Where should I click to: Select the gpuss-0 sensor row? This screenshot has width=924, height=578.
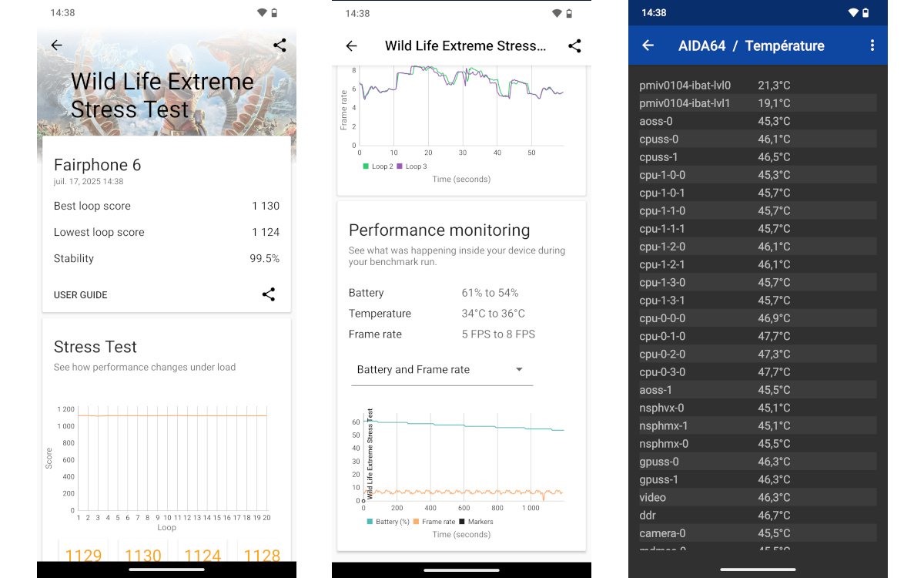(x=758, y=462)
